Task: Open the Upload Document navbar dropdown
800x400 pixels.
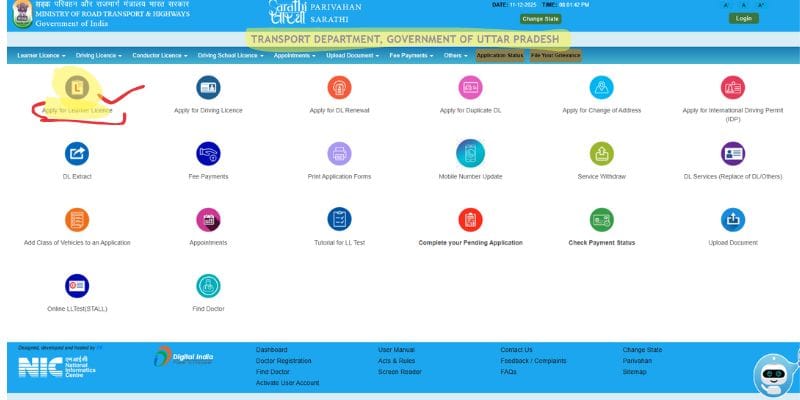Action: (353, 56)
